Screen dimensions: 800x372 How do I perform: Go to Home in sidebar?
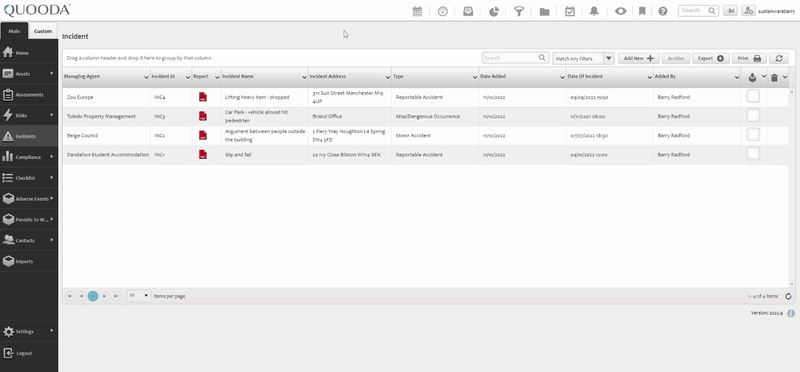point(29,53)
